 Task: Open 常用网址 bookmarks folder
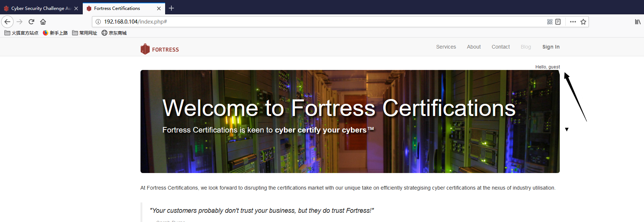coord(85,33)
